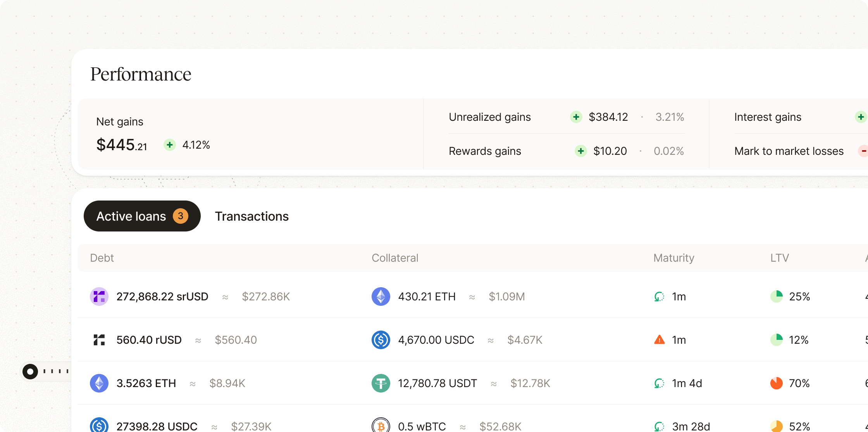This screenshot has width=868, height=432.
Task: Click the 52% LTV pie icon
Action: coord(777,426)
